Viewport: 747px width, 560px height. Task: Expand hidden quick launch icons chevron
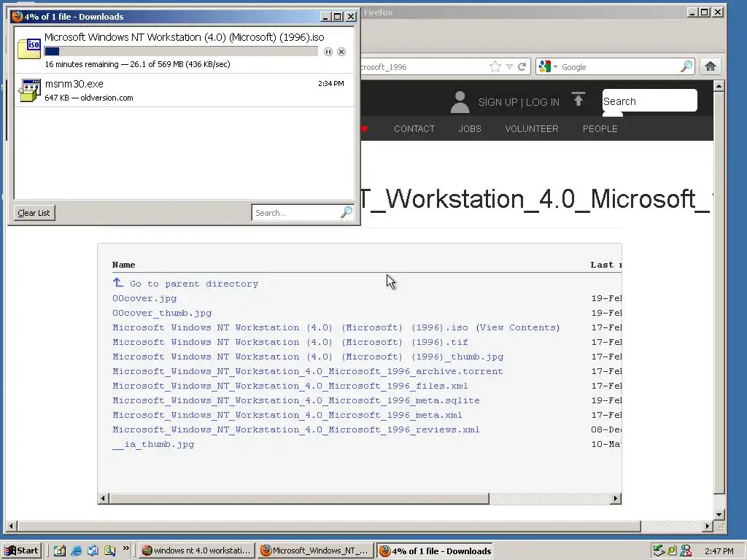point(125,548)
